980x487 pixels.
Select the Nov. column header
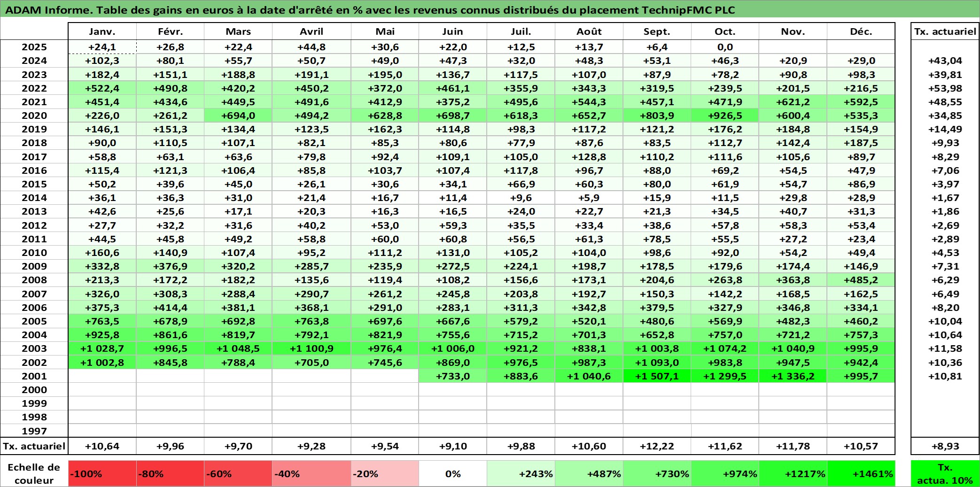click(793, 31)
